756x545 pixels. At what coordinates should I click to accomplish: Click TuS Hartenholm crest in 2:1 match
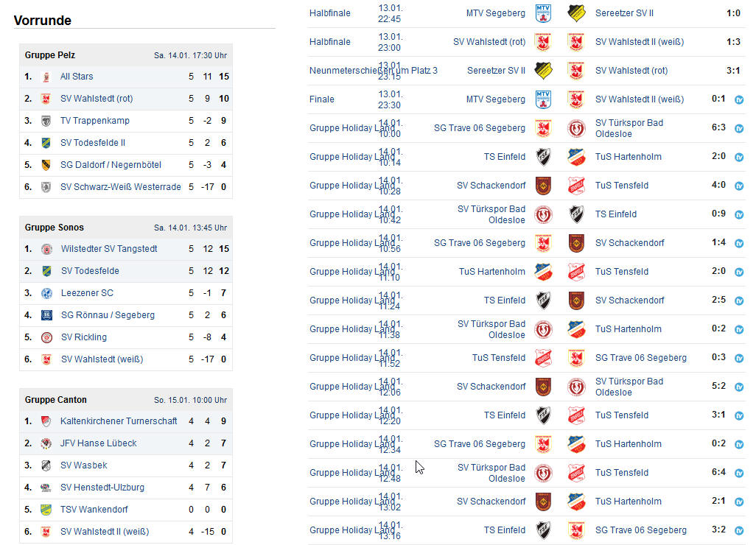pos(576,502)
